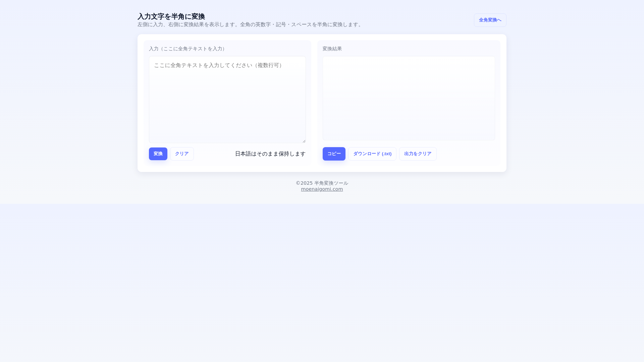Copy result with the コピー button
This screenshot has width=644, height=362.
coord(334,154)
